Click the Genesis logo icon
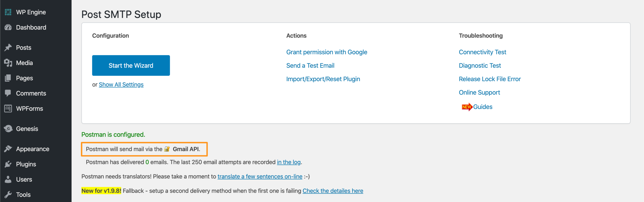Viewport: 644px width, 202px height. click(8, 129)
